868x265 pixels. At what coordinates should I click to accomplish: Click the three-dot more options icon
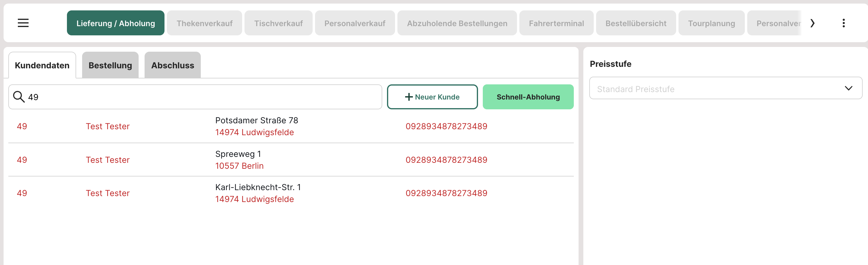[843, 23]
